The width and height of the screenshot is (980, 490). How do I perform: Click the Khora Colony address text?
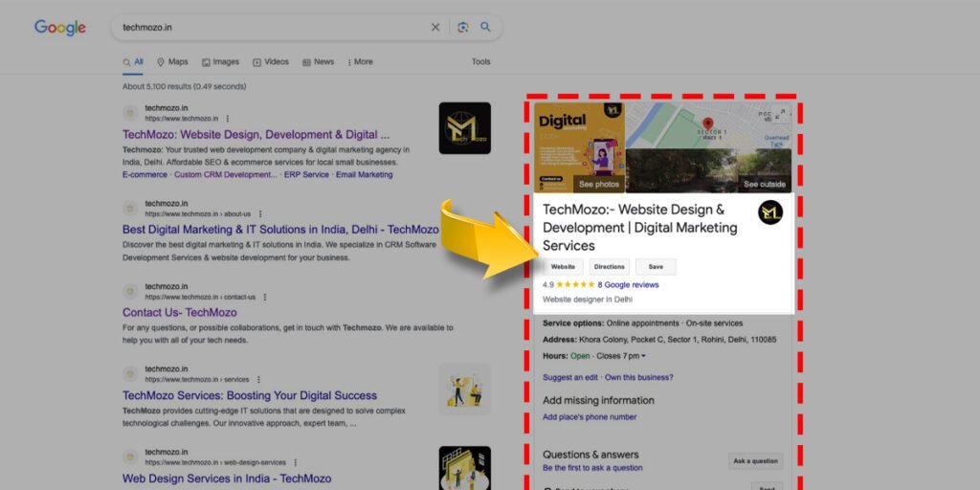click(x=678, y=340)
